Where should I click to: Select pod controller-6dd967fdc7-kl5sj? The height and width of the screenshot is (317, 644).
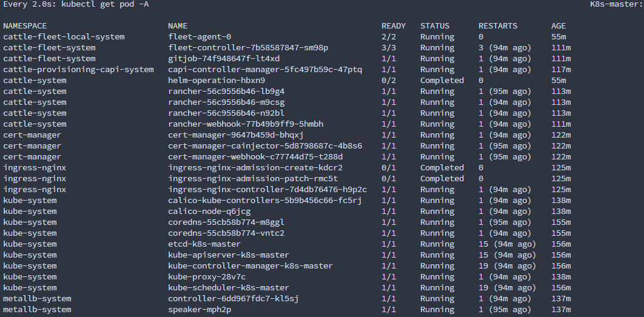[233, 299]
